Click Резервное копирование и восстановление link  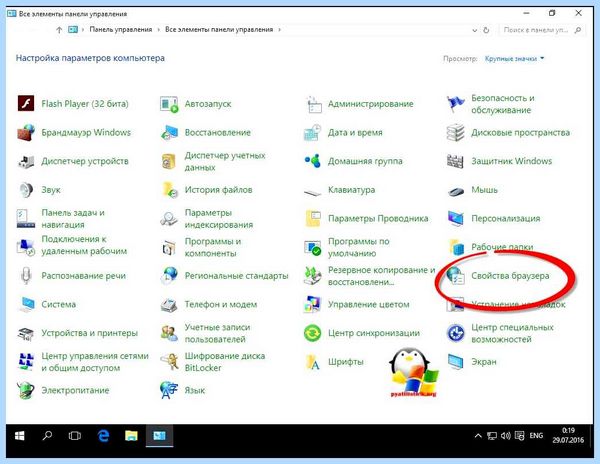(382, 276)
